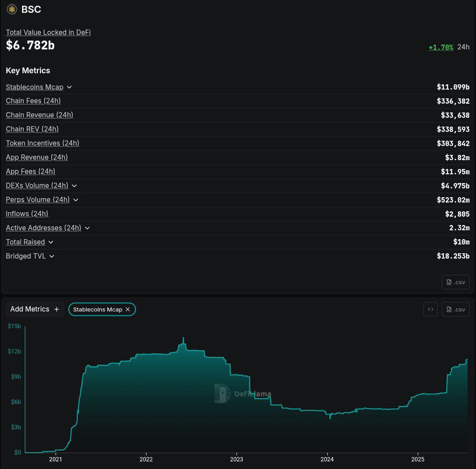
Task: Expand Bridged TVL chevron
Action: pyautogui.click(x=52, y=256)
